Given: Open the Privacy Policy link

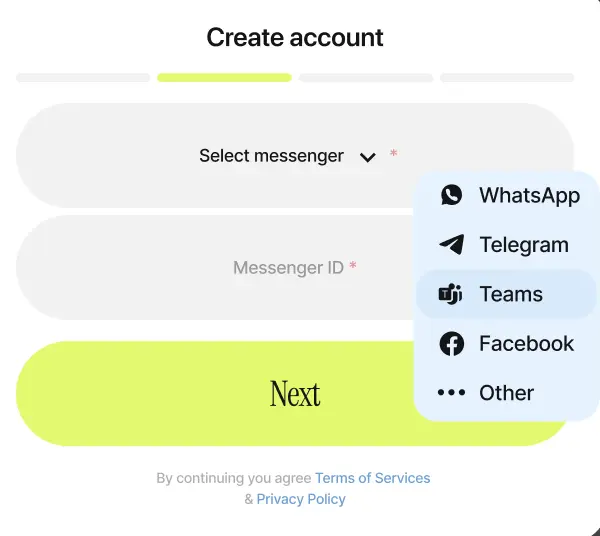Looking at the screenshot, I should point(301,499).
